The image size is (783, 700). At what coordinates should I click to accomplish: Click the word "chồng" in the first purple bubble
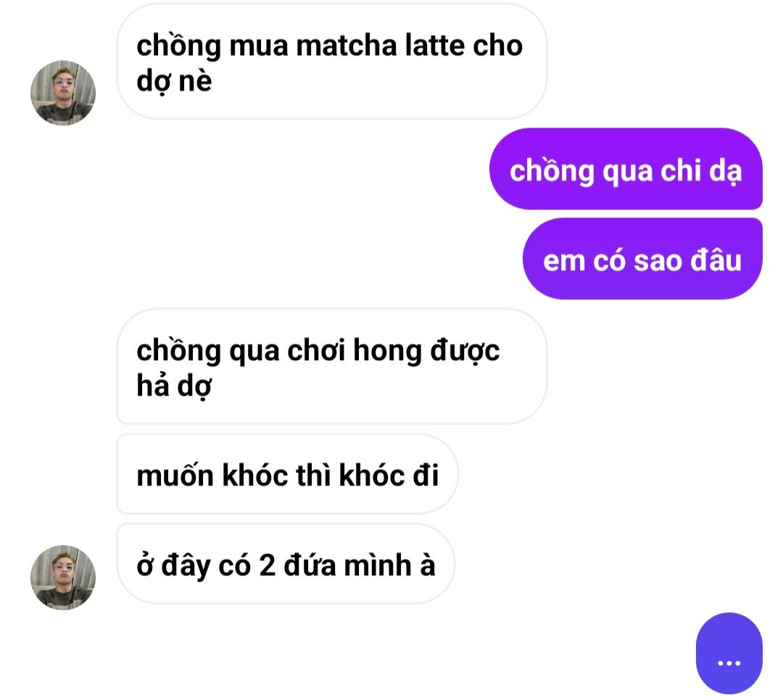(552, 171)
